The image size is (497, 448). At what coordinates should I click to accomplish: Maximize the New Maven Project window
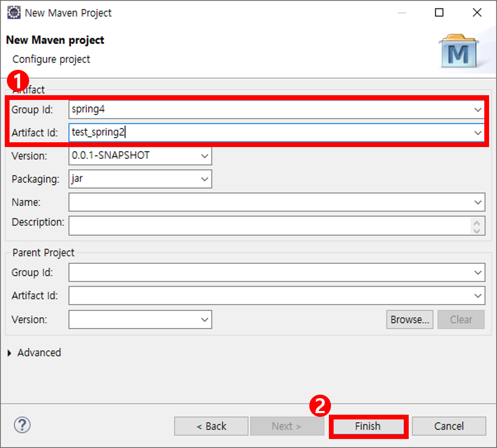(x=439, y=13)
